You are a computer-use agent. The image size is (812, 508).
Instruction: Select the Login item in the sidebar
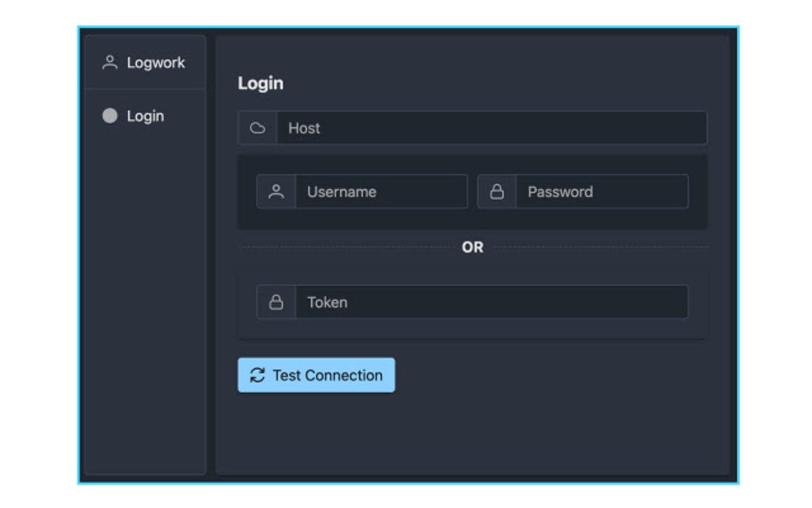[144, 115]
